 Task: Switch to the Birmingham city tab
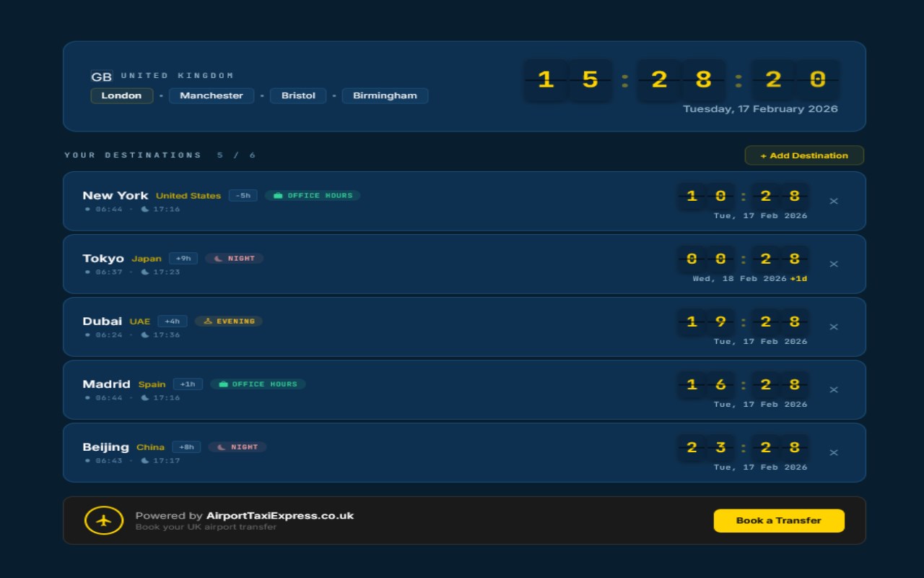point(385,95)
